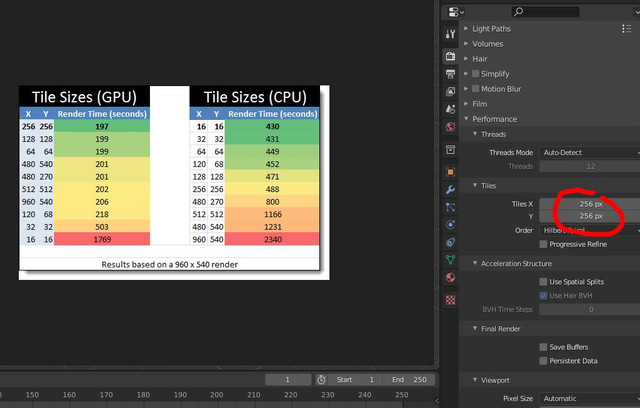640x408 pixels.
Task: Collapse the Threads subpanel
Action: click(475, 134)
